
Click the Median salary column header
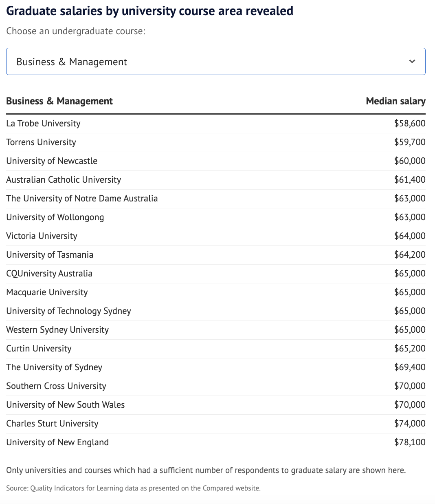pyautogui.click(x=395, y=101)
